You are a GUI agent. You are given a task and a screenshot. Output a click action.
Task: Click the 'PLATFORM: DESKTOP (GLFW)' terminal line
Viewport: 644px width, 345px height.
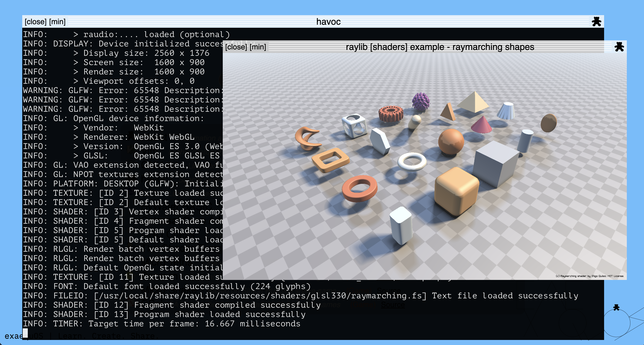pos(123,184)
